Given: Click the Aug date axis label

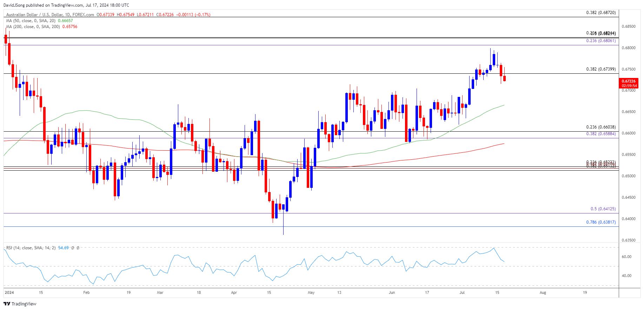Looking at the screenshot, I should pos(543,292).
